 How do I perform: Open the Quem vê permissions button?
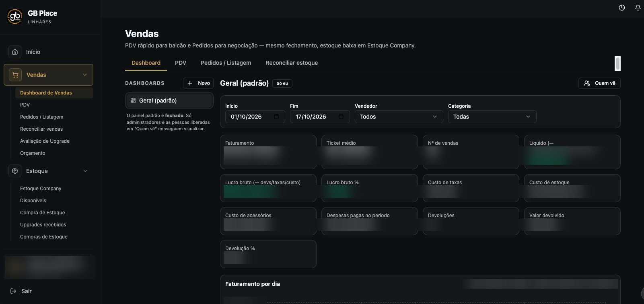point(599,83)
